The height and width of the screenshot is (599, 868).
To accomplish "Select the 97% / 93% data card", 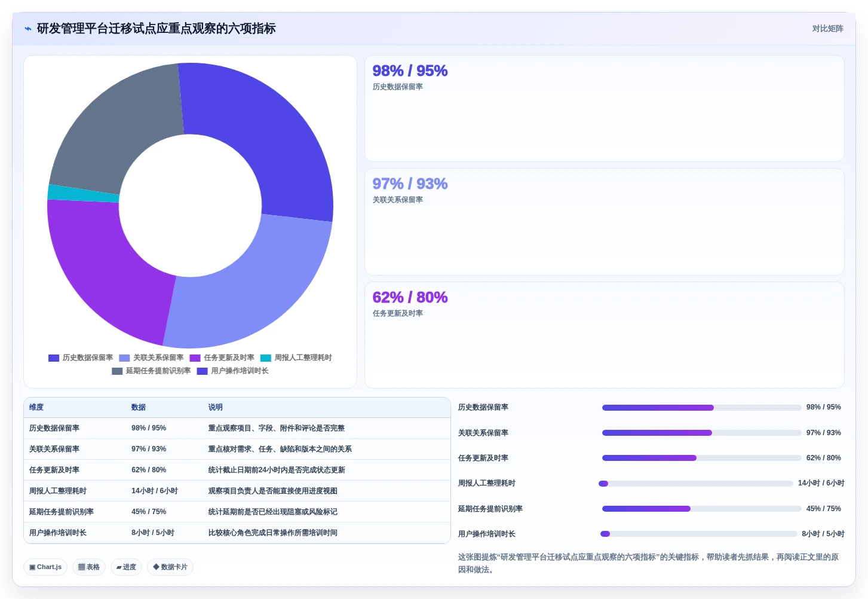I will click(x=604, y=222).
